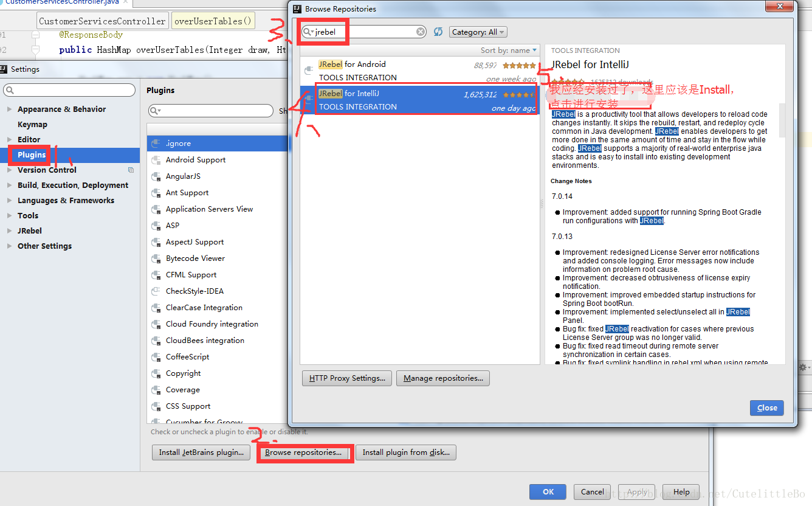Click the overUserTables() breadcrumb in the editor
The width and height of the screenshot is (812, 506).
(213, 21)
